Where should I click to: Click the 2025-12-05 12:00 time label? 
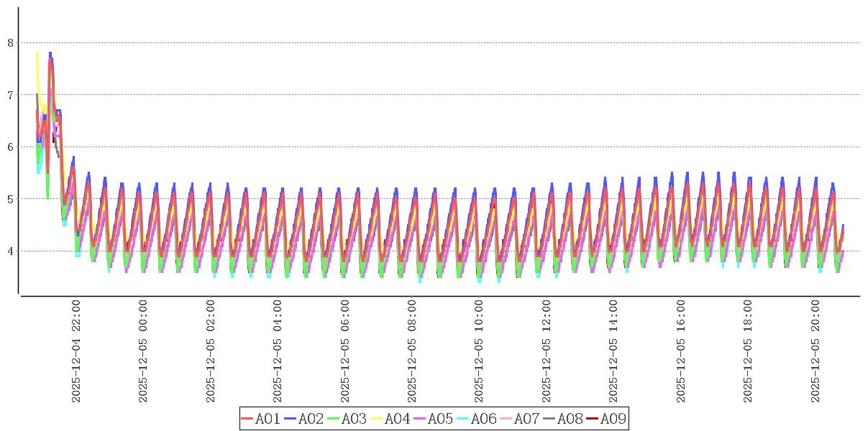(547, 351)
